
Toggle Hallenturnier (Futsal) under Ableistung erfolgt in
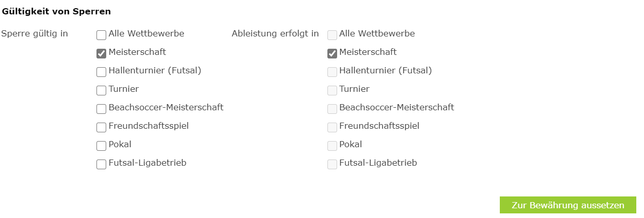click(332, 72)
